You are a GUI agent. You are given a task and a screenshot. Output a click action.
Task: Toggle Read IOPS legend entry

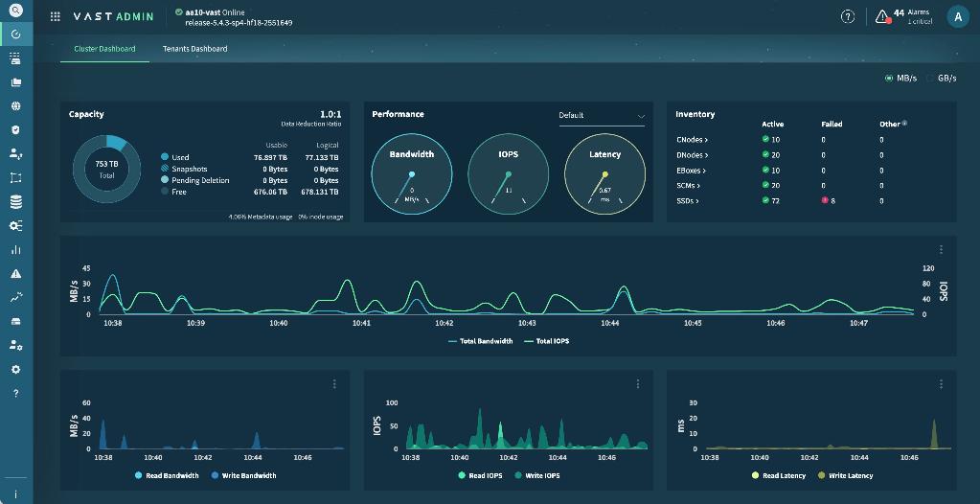pos(479,475)
